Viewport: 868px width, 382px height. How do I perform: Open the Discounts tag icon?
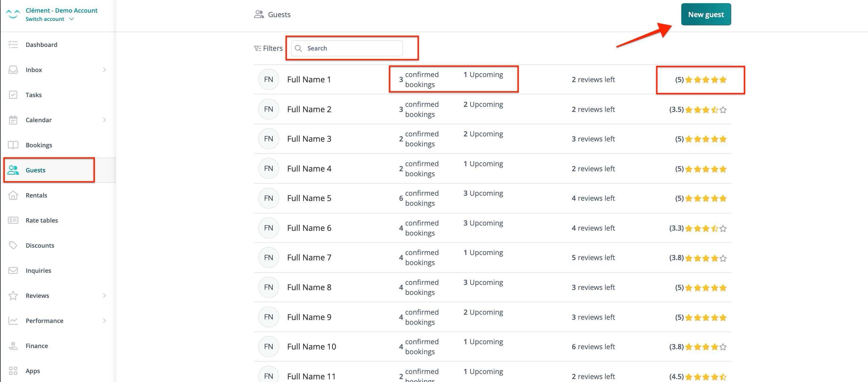[13, 245]
